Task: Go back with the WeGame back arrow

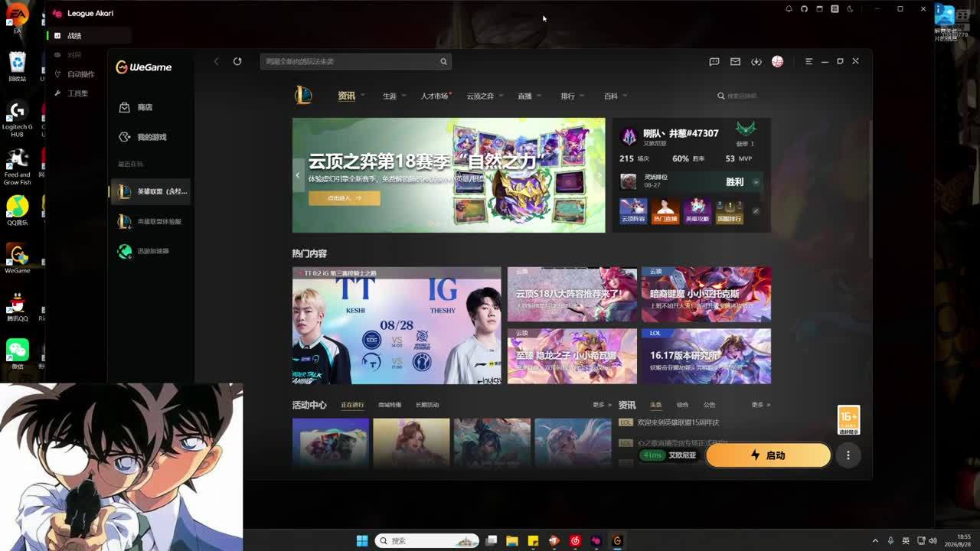Action: (x=217, y=61)
